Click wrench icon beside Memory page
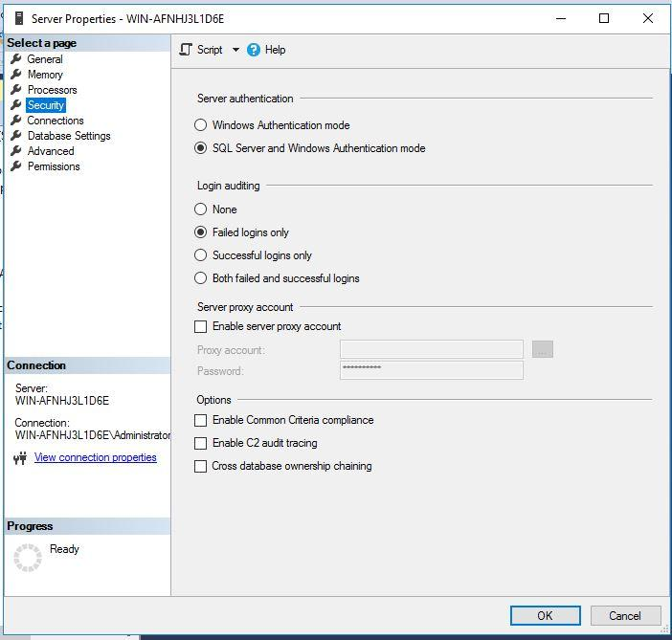 coord(16,74)
